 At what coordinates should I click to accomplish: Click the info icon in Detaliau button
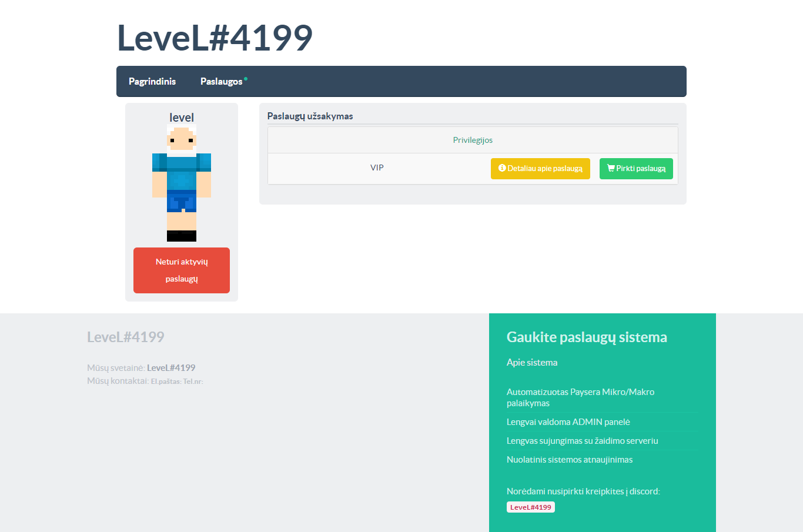click(502, 168)
